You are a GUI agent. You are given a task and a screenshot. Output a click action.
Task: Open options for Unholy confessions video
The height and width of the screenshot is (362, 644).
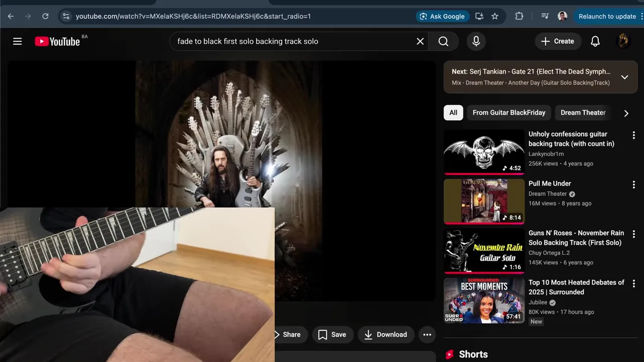point(633,135)
